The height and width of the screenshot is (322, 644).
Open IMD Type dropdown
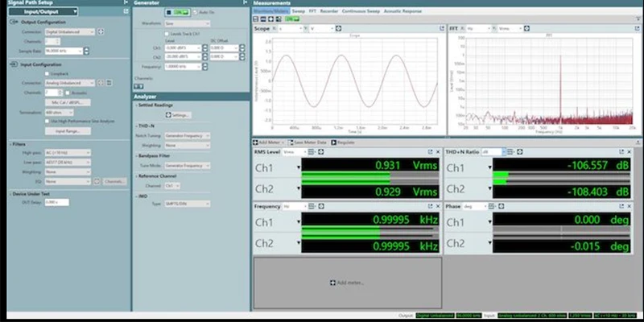click(x=188, y=204)
